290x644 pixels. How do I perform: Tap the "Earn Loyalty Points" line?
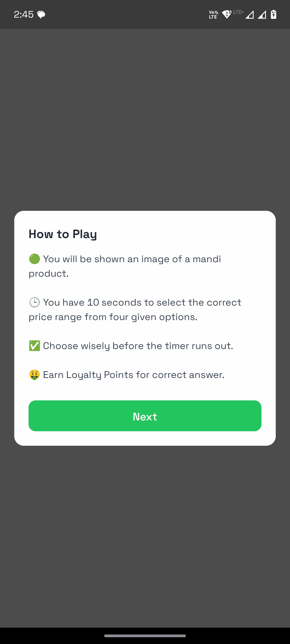pos(133,375)
